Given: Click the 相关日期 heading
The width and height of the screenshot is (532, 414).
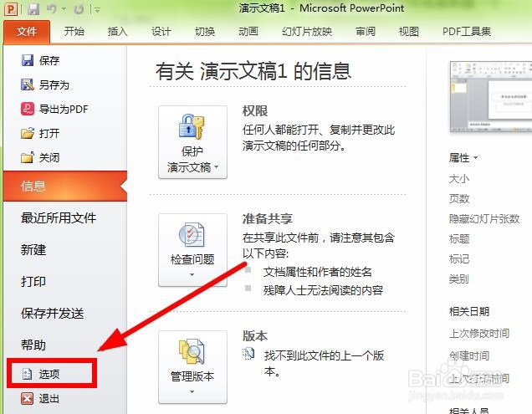Looking at the screenshot, I should point(469,311).
